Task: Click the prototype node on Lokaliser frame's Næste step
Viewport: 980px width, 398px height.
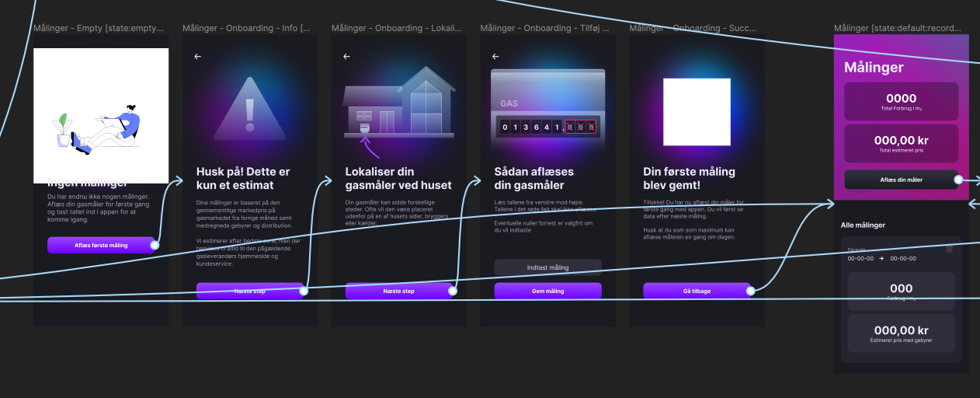Action: pyautogui.click(x=453, y=291)
